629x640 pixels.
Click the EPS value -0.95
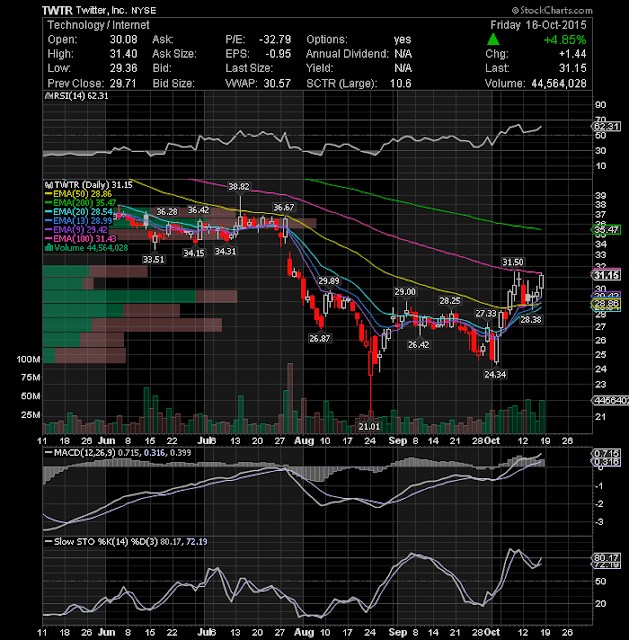tap(278, 54)
